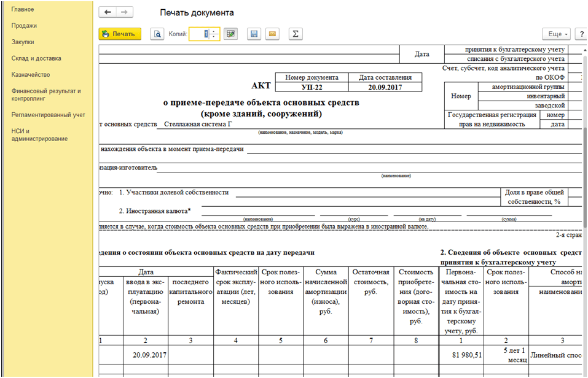The width and height of the screenshot is (588, 378).
Task: Click the "амортизационной группы" cell
Action: click(523, 87)
